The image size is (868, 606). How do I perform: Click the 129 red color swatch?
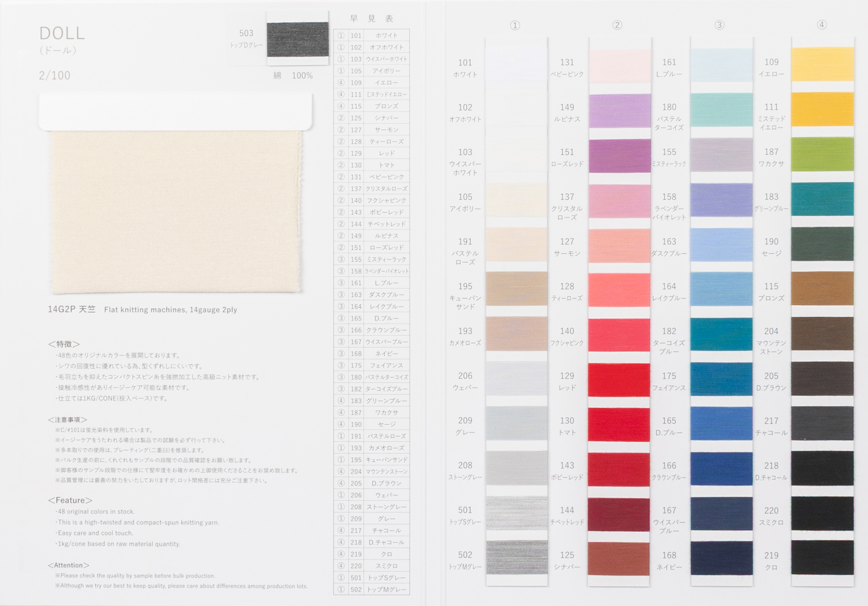click(619, 380)
